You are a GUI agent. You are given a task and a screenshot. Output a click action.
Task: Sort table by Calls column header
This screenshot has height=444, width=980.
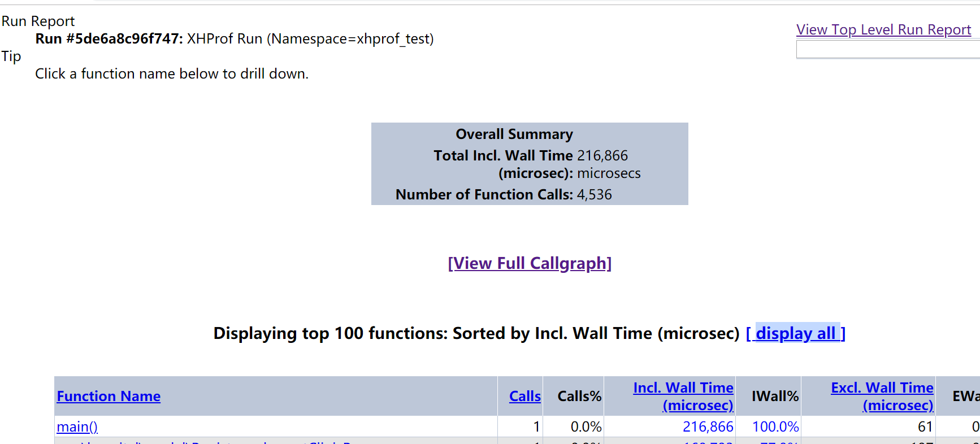click(x=524, y=397)
